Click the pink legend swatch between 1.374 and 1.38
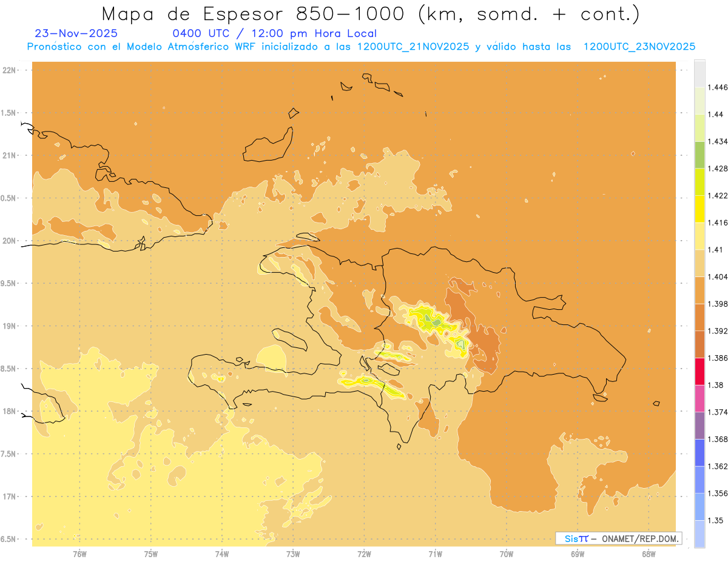 tap(699, 398)
